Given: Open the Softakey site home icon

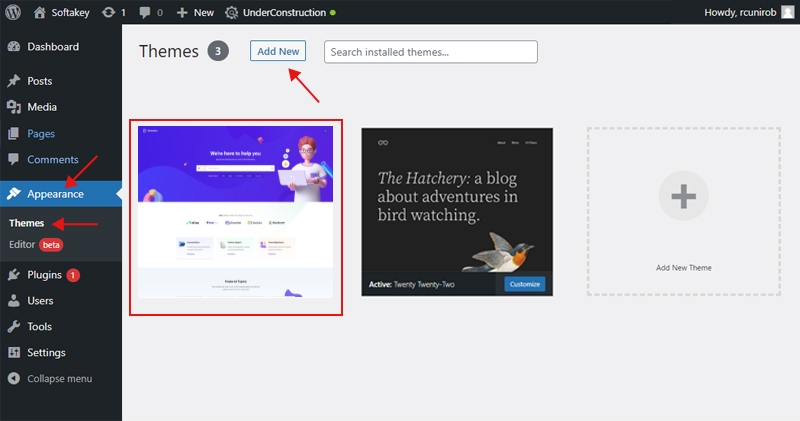Looking at the screenshot, I should [39, 13].
